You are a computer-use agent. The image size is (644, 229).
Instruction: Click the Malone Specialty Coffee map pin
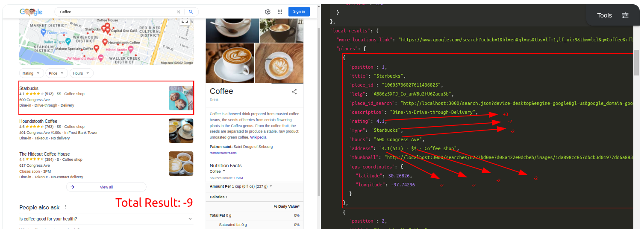(97, 48)
